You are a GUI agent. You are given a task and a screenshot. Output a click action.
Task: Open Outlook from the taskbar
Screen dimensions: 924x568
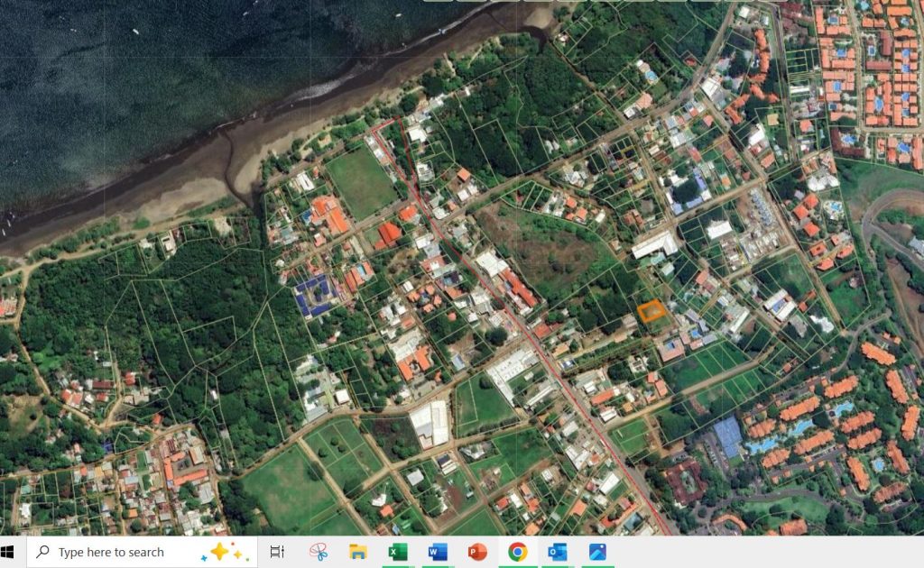[x=558, y=552]
